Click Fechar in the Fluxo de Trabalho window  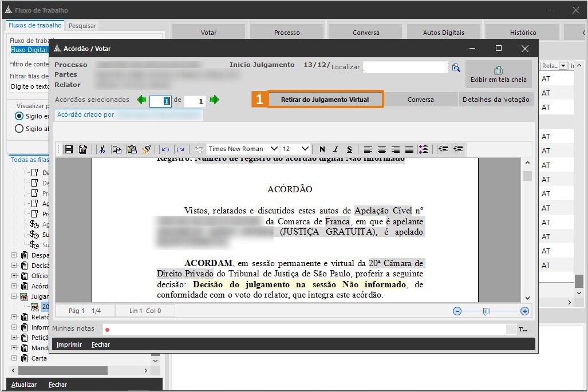pyautogui.click(x=58, y=385)
